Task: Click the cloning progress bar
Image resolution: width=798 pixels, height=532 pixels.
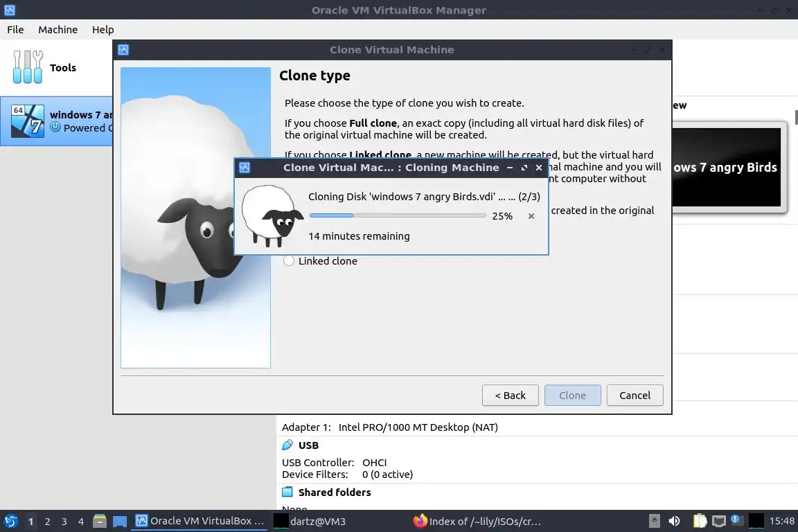Action: click(x=398, y=215)
